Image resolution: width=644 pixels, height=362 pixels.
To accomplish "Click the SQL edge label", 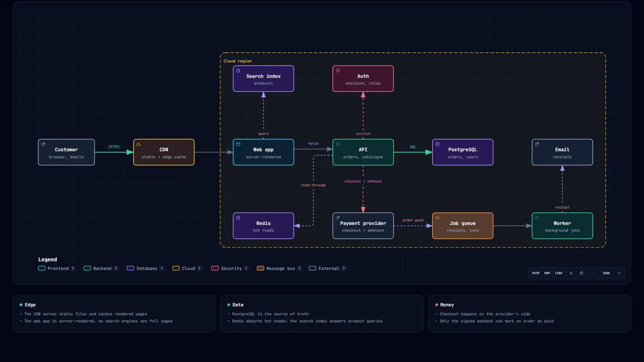I will (413, 147).
